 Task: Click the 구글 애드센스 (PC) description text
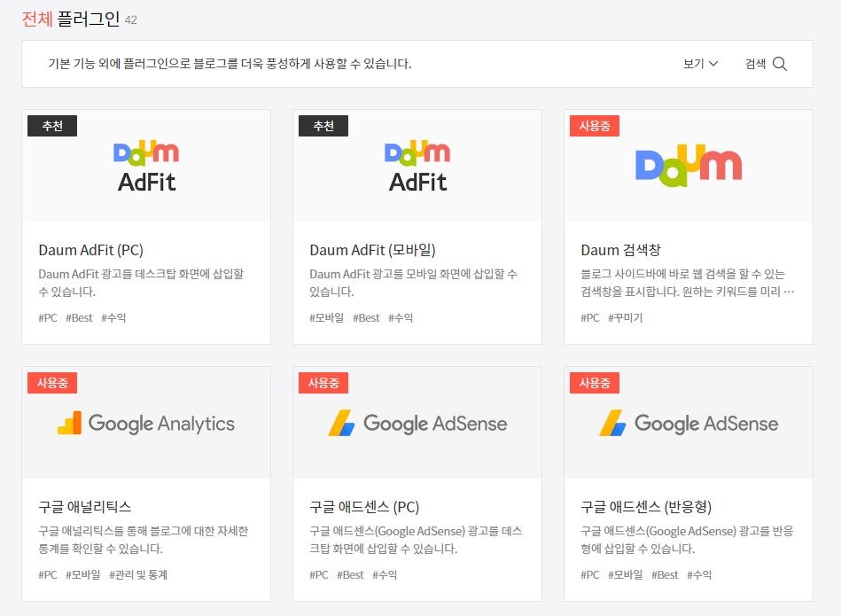[x=417, y=540]
